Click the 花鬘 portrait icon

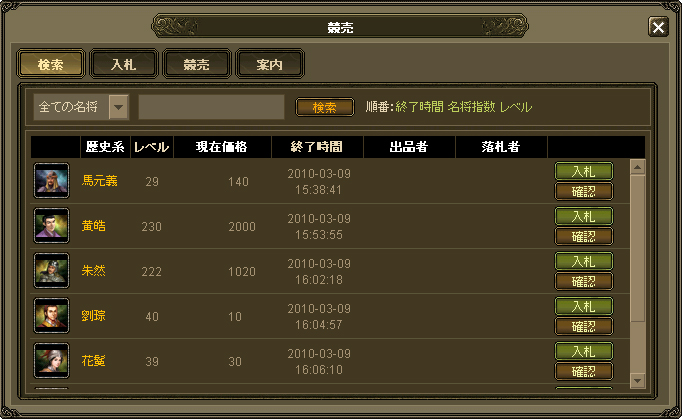click(x=51, y=361)
